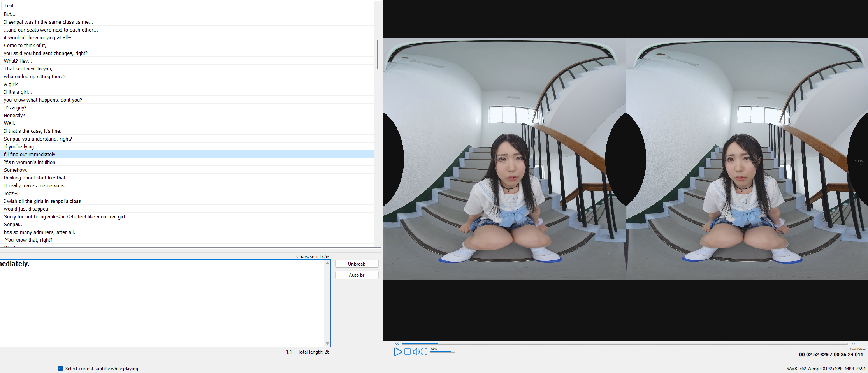Select line "A girl?"
This screenshot has width=868, height=373.
coord(188,84)
